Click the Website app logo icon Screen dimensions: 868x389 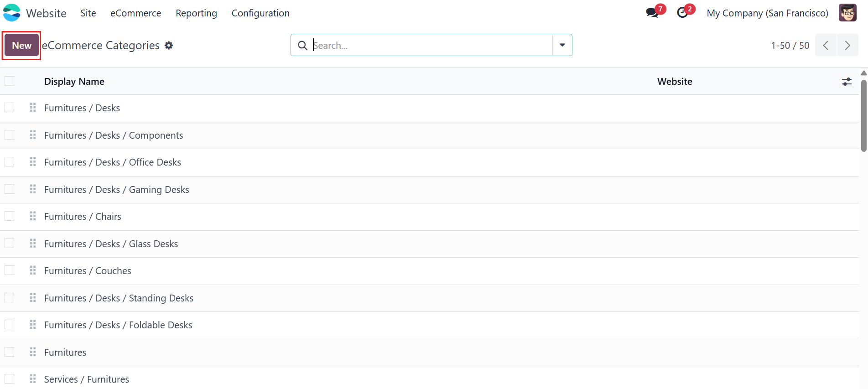click(x=11, y=13)
